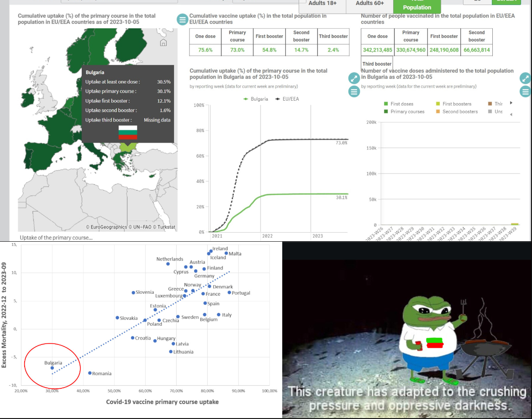Show next legend entries with the right arrow
Image resolution: width=532 pixels, height=419 pixels.
click(511, 103)
